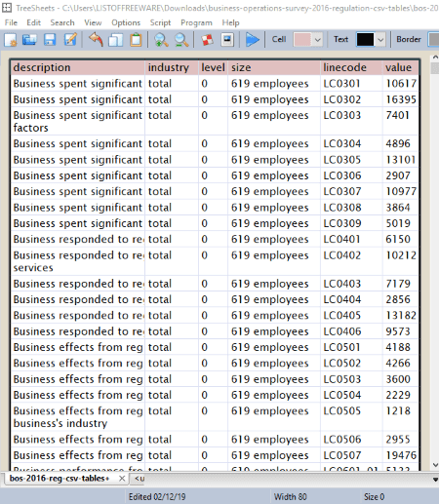439x504 pixels.
Task: Click the black Text color swatch
Action: pyautogui.click(x=365, y=40)
